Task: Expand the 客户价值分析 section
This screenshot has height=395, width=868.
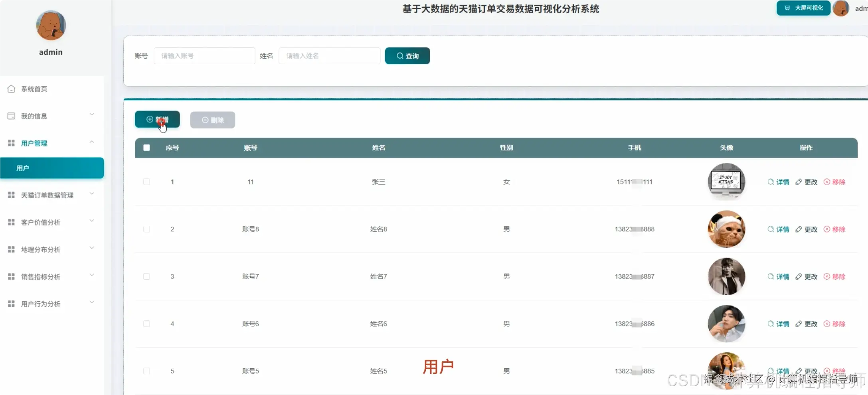Action: 92,221
